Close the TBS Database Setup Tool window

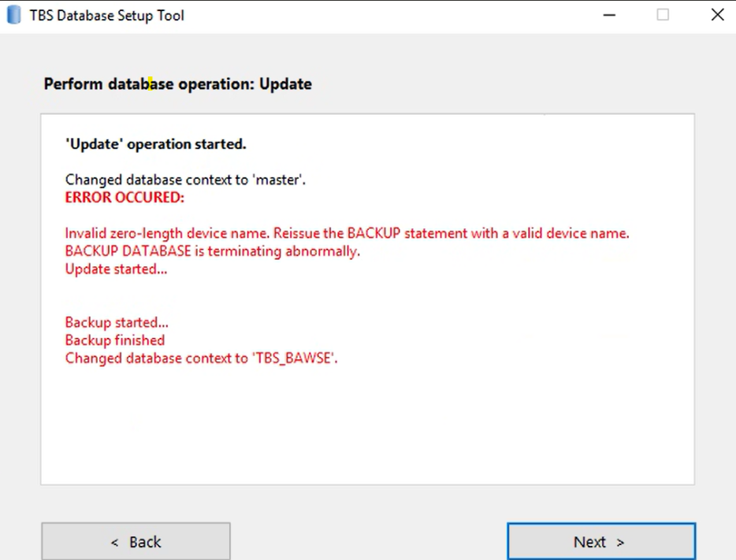coord(717,15)
